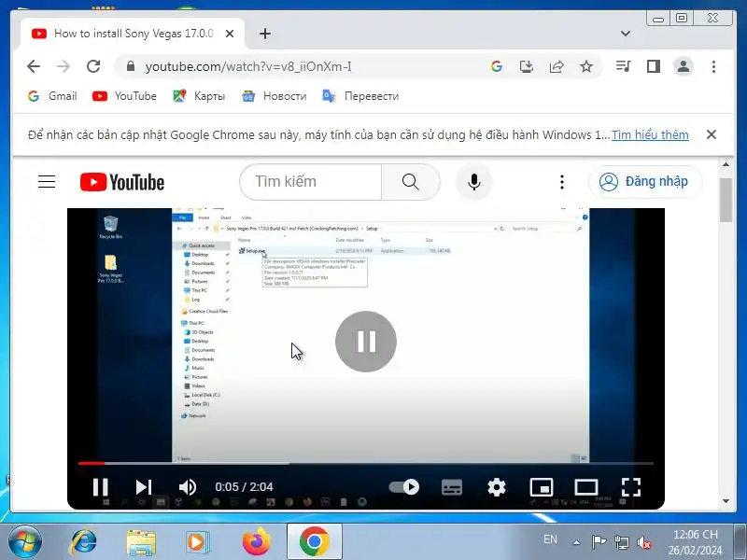Screen dimensions: 747x560
Task: Click the YouTube search magnifier button
Action: click(x=410, y=182)
